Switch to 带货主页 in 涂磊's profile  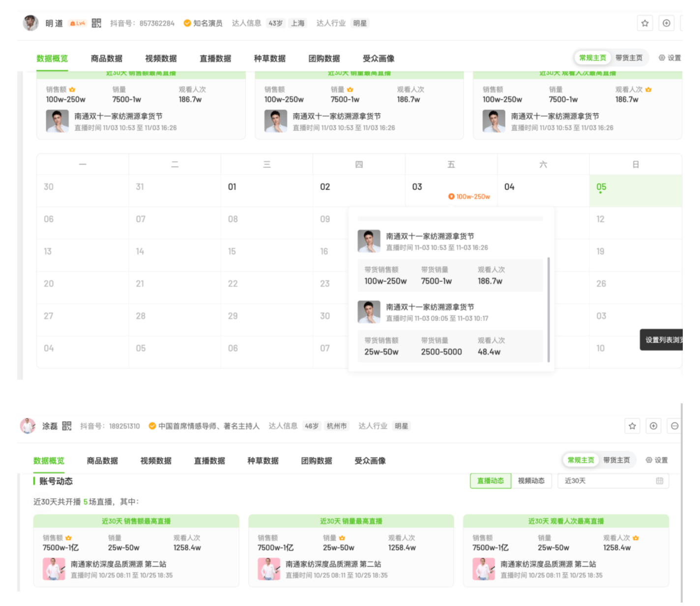tap(616, 460)
